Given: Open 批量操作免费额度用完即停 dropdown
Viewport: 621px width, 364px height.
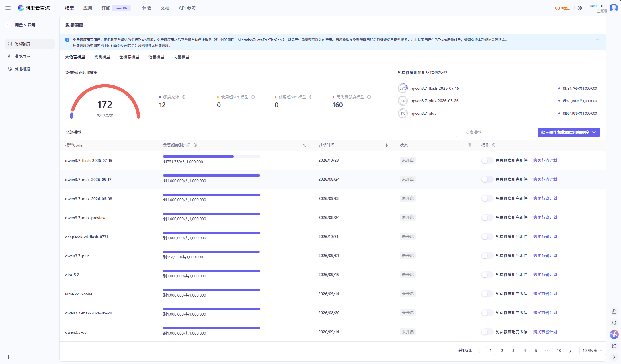Looking at the screenshot, I should pos(569,132).
